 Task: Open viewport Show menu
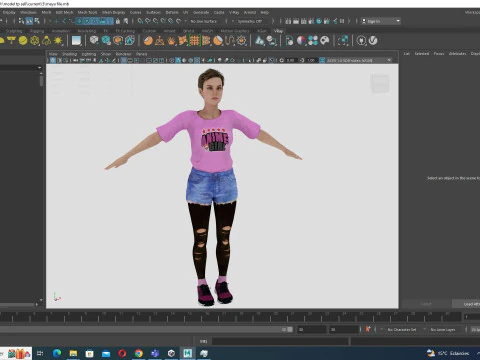(106, 54)
